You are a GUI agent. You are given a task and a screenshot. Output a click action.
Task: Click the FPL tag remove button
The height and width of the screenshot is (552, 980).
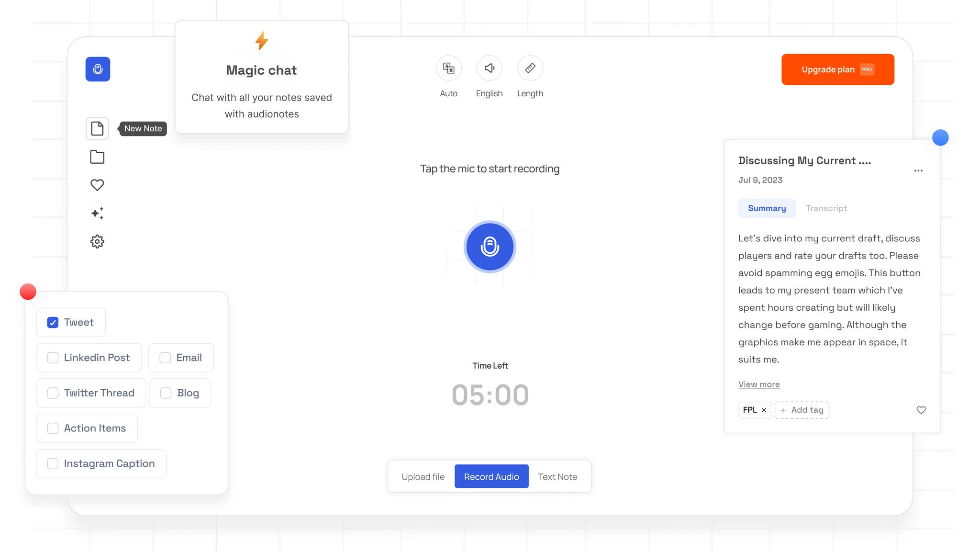click(764, 410)
